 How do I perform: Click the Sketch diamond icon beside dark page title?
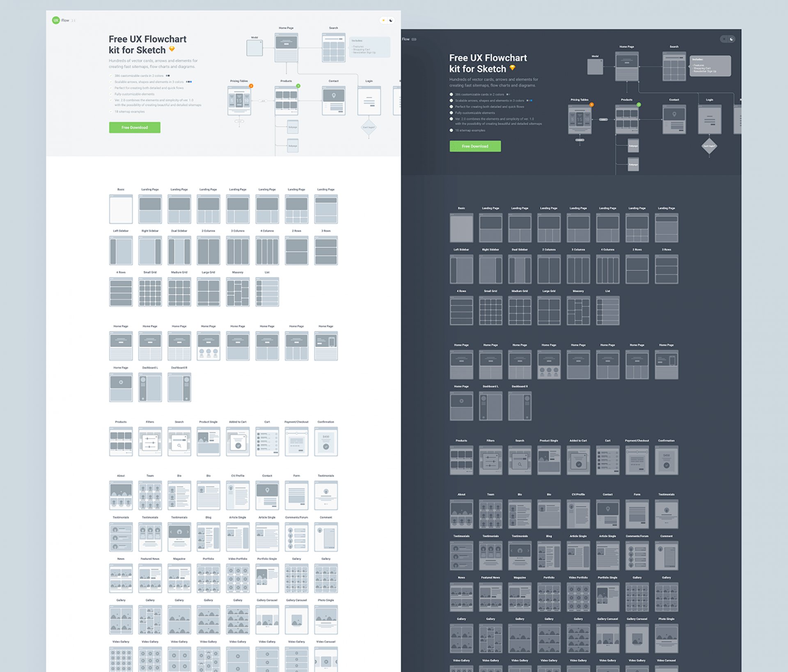pos(513,68)
